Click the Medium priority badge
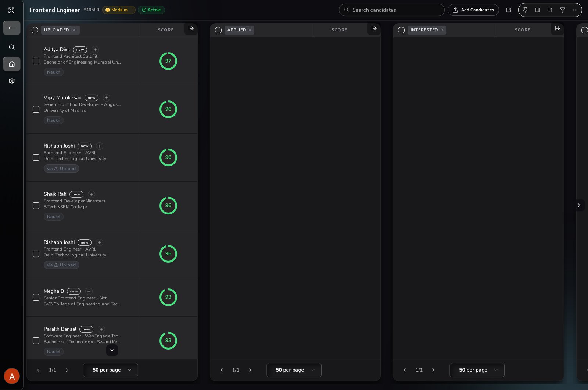 (x=119, y=10)
